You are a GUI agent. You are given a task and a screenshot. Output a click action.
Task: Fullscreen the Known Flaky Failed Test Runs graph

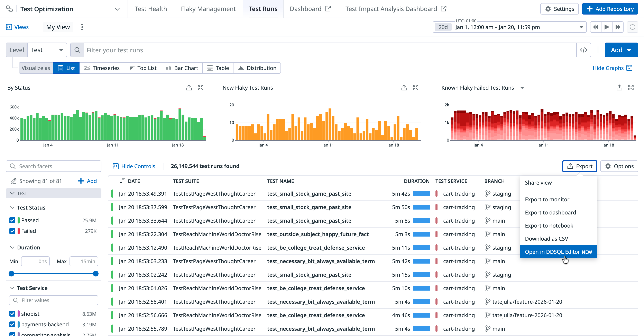(631, 88)
